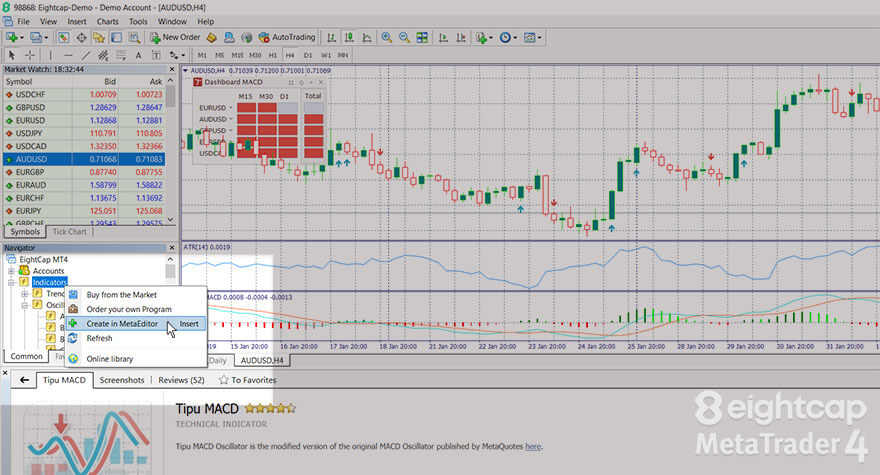
Task: Open the Tools menu
Action: point(138,21)
